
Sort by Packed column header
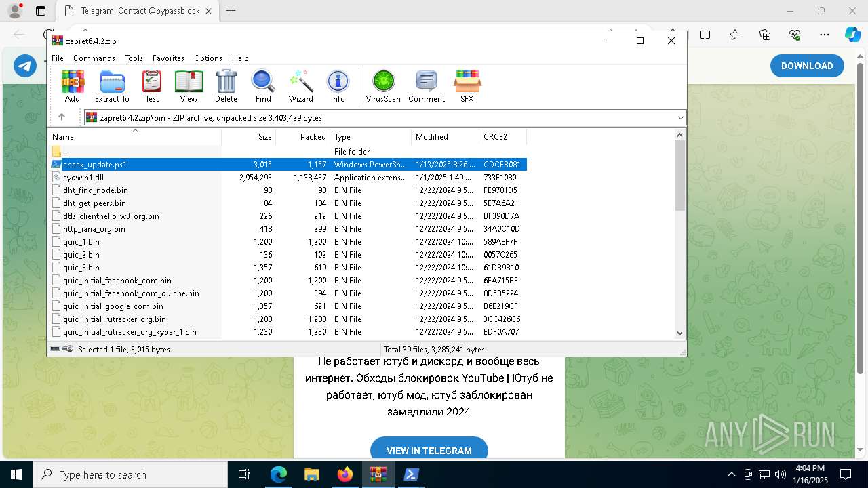pyautogui.click(x=303, y=136)
